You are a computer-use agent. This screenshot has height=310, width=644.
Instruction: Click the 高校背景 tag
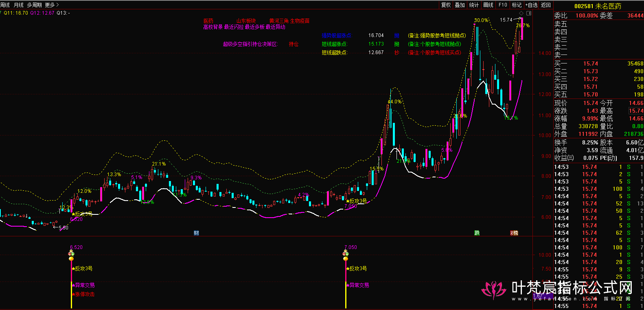[x=213, y=27]
